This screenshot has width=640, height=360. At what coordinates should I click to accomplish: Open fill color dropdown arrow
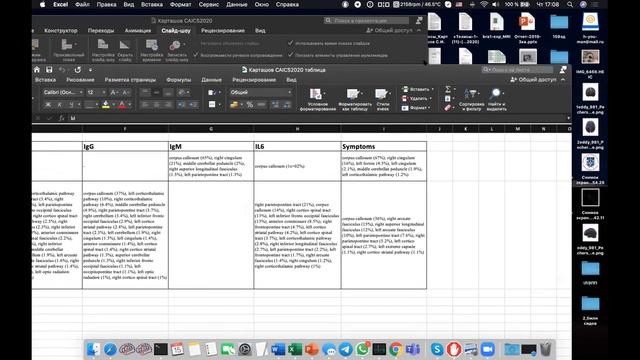[x=113, y=105]
